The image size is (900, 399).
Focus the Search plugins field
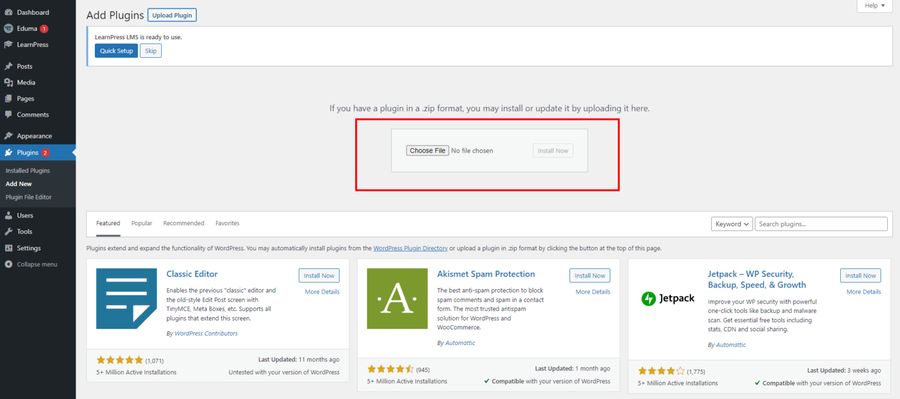point(821,224)
